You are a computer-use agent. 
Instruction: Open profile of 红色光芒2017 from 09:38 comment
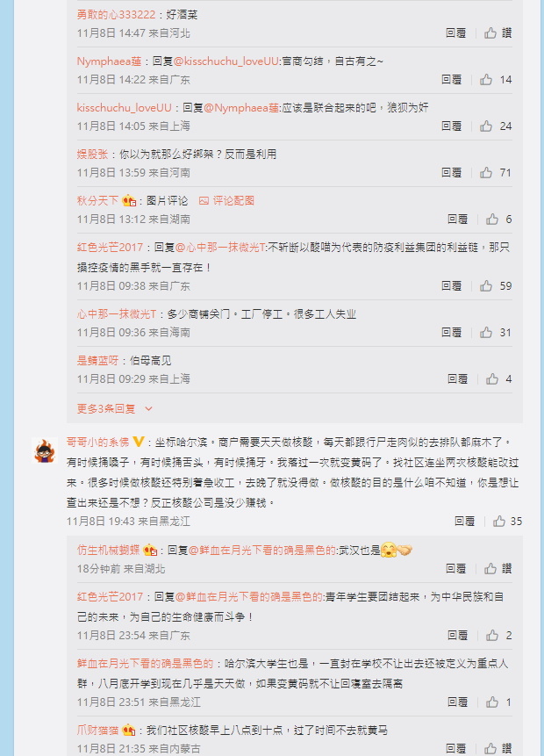[110, 248]
